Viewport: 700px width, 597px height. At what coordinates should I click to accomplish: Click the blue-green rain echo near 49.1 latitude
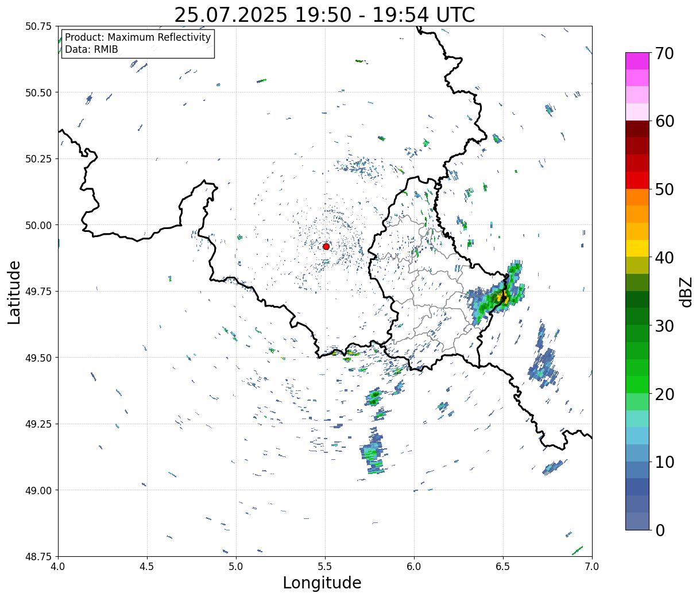coord(373,453)
